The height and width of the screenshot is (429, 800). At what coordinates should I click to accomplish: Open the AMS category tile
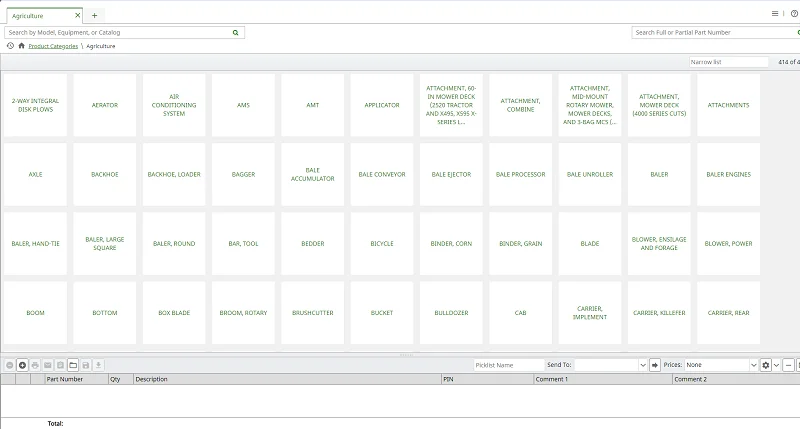(x=243, y=105)
